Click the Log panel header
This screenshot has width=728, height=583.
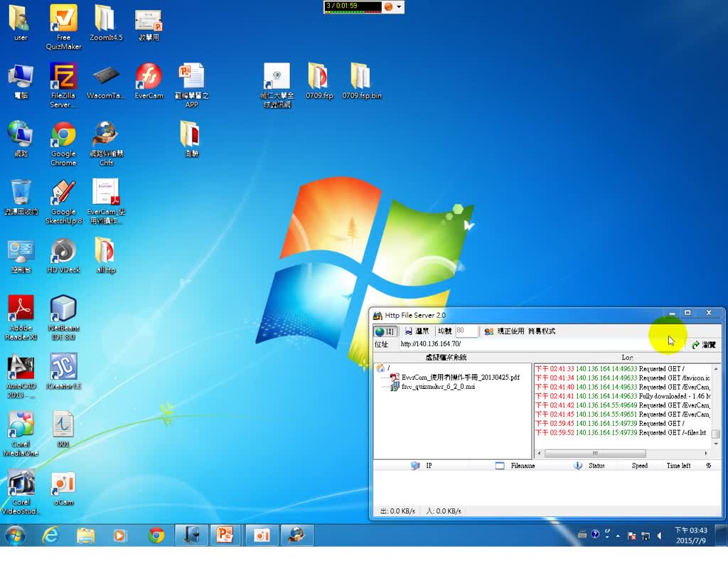pos(627,358)
